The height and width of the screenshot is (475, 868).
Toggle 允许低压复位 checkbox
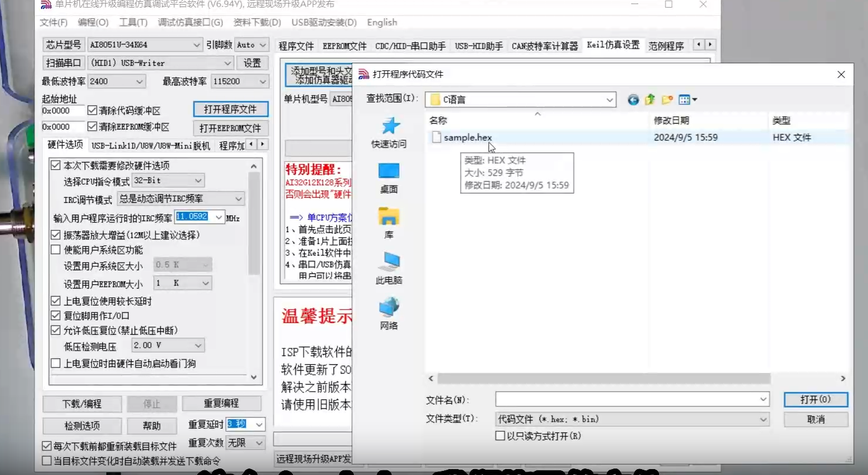coord(56,330)
